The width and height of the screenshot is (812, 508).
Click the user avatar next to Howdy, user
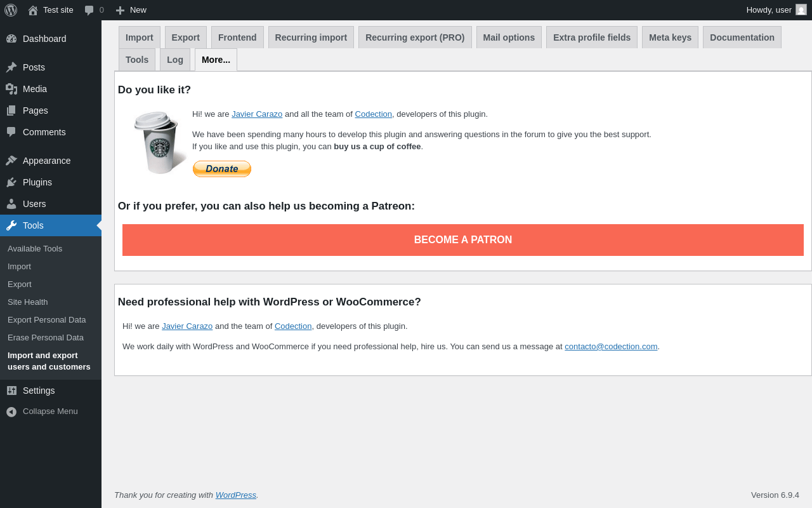(x=801, y=10)
